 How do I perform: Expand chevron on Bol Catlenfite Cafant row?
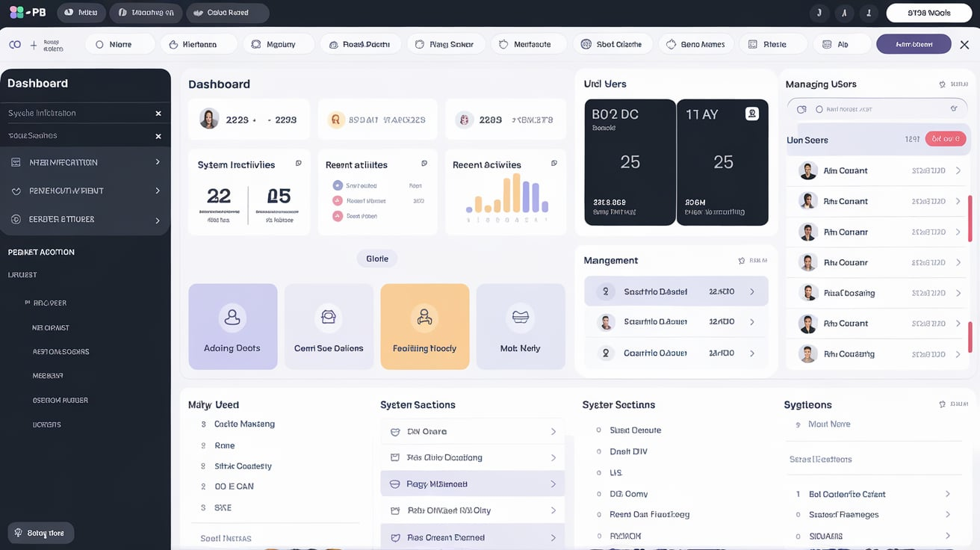(x=947, y=494)
